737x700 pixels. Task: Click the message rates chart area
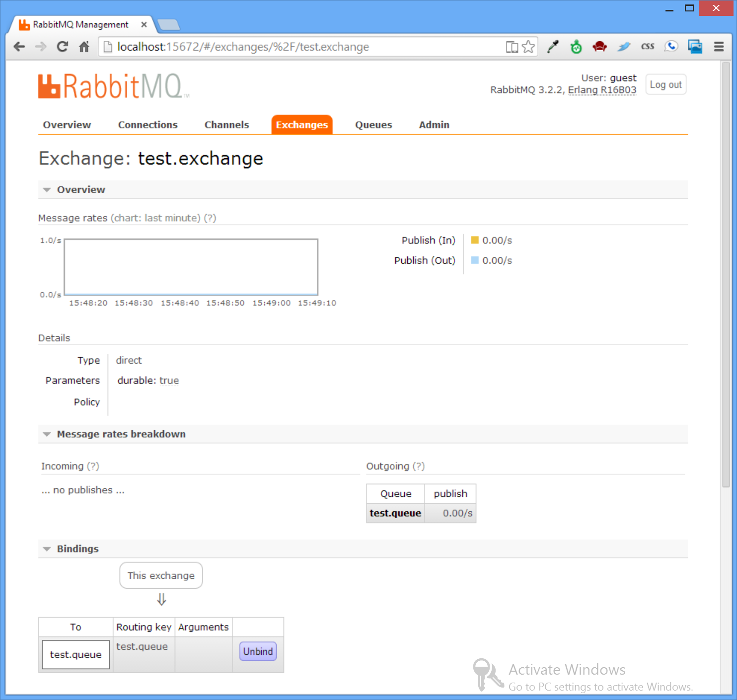(191, 267)
